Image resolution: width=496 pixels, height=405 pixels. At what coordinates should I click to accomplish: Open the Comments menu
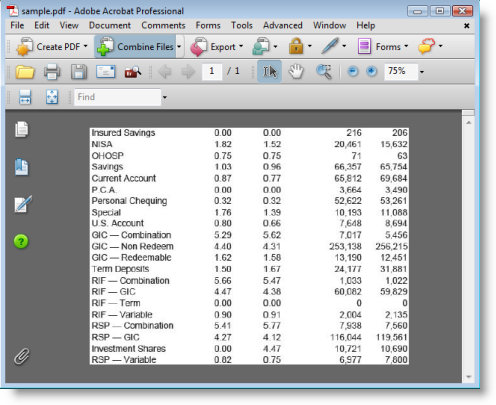163,25
